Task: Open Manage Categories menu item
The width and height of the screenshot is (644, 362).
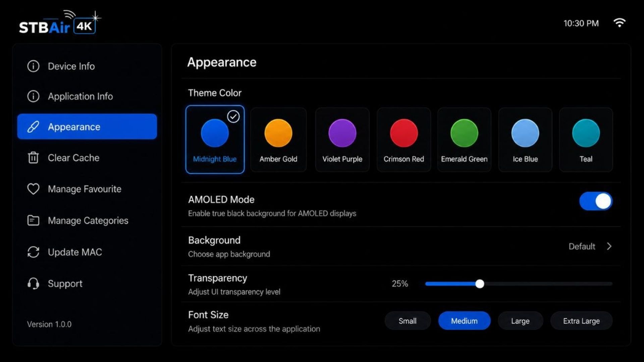Action: 87,220
